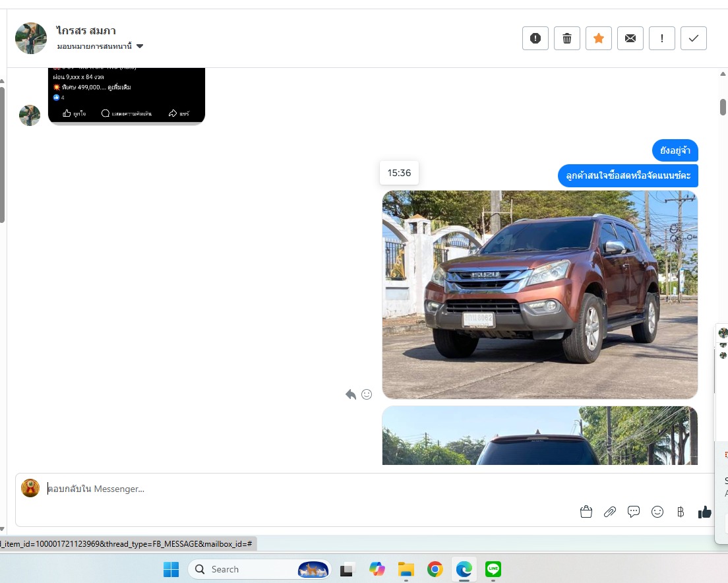The height and width of the screenshot is (583, 728).
Task: Send a thumbs-up like
Action: [705, 512]
